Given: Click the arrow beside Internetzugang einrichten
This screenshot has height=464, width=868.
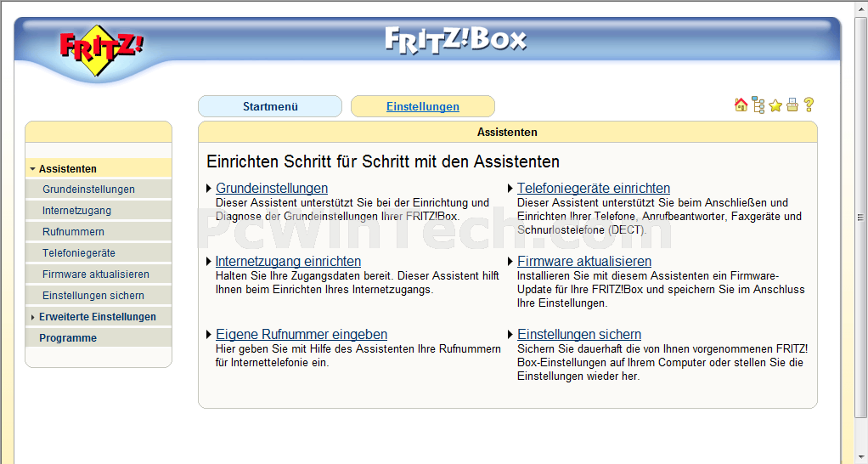Looking at the screenshot, I should click(209, 262).
